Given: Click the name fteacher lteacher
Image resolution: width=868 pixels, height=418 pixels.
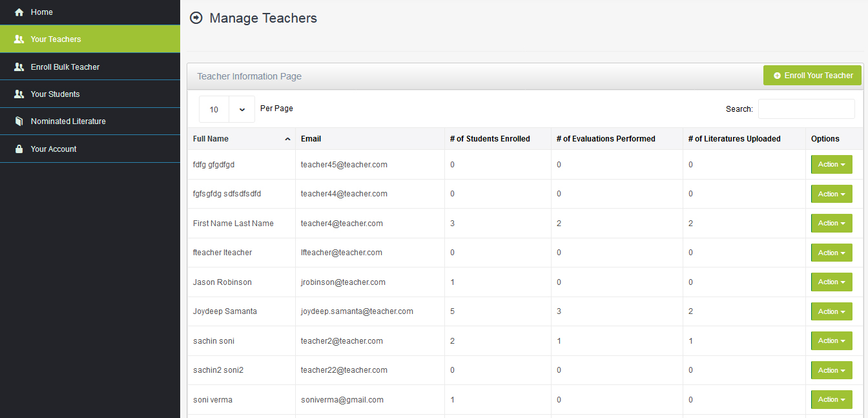Looking at the screenshot, I should pos(222,253).
